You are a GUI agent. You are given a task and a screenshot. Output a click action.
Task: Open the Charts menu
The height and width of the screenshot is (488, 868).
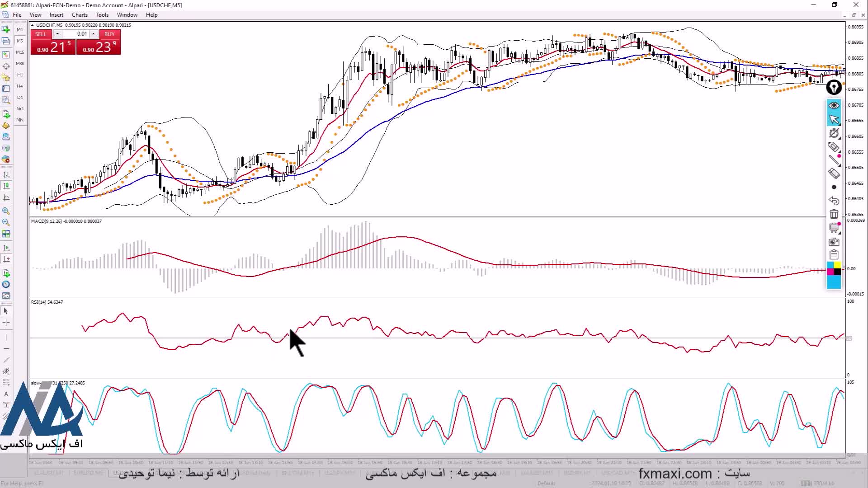click(x=80, y=15)
